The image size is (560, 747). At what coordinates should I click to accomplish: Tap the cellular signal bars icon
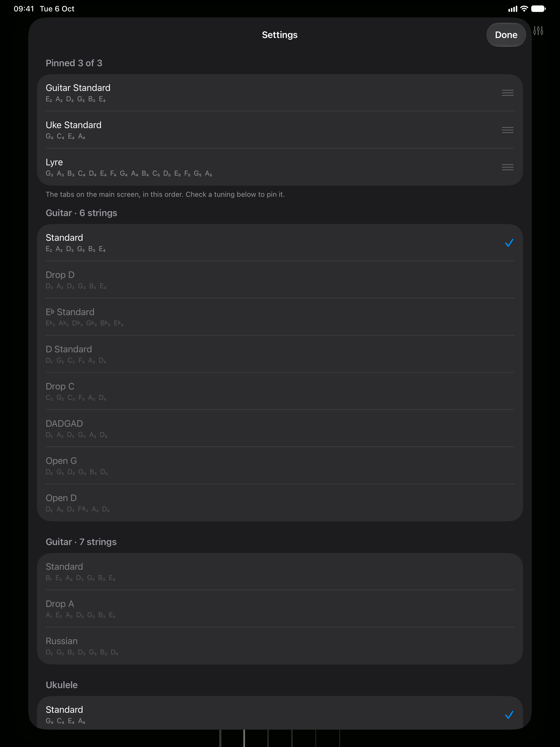[x=513, y=9]
